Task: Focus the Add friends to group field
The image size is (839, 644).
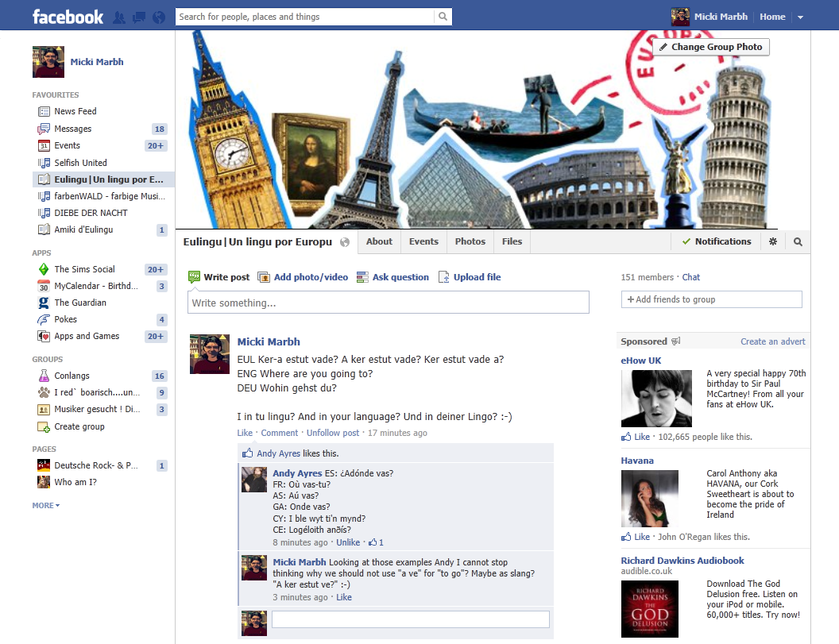Action: point(712,299)
